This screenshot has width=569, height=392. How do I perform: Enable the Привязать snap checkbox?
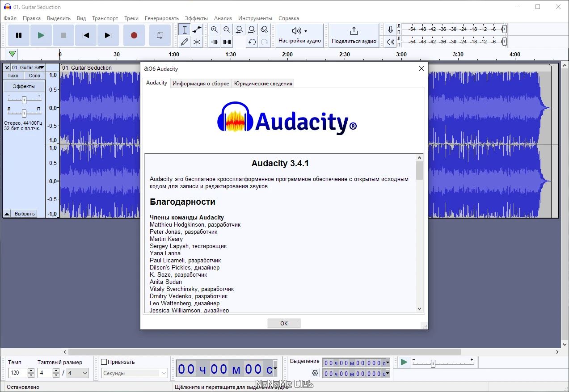coord(104,362)
